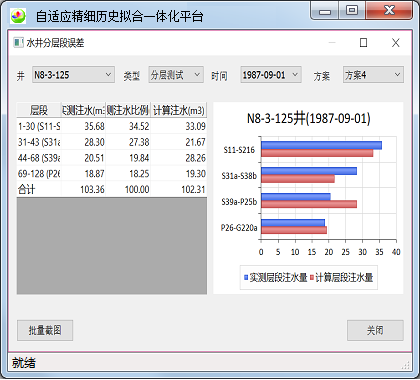This screenshot has height=380, width=420.
Task: Open the 时间 1987-09-01 dropdown
Action: click(x=271, y=75)
